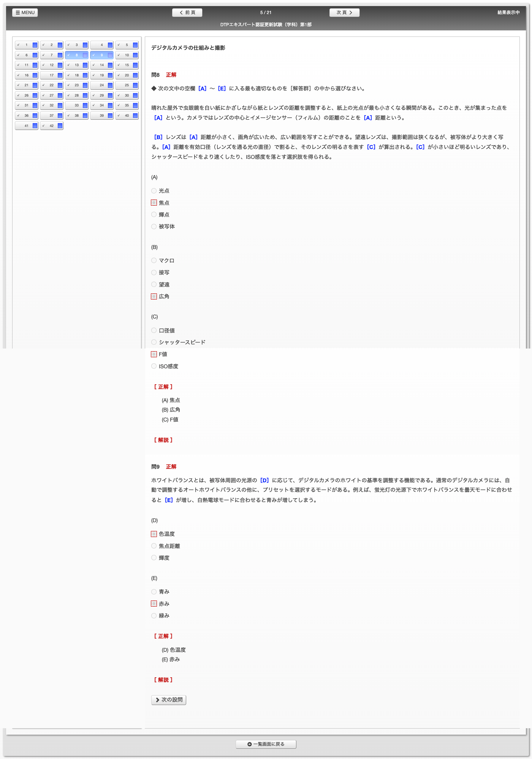Screen dimensions: 532x759
Task: Choose the ISO感度 radio option
Action: [x=154, y=366]
